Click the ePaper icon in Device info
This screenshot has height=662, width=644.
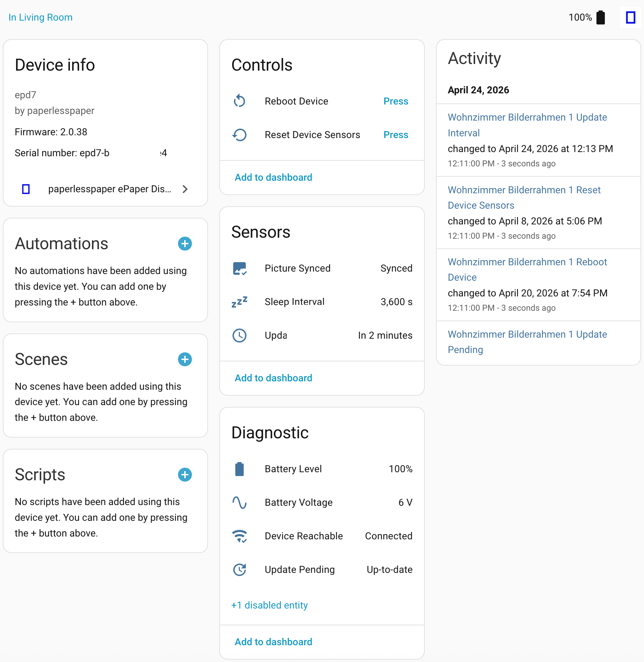(x=26, y=189)
